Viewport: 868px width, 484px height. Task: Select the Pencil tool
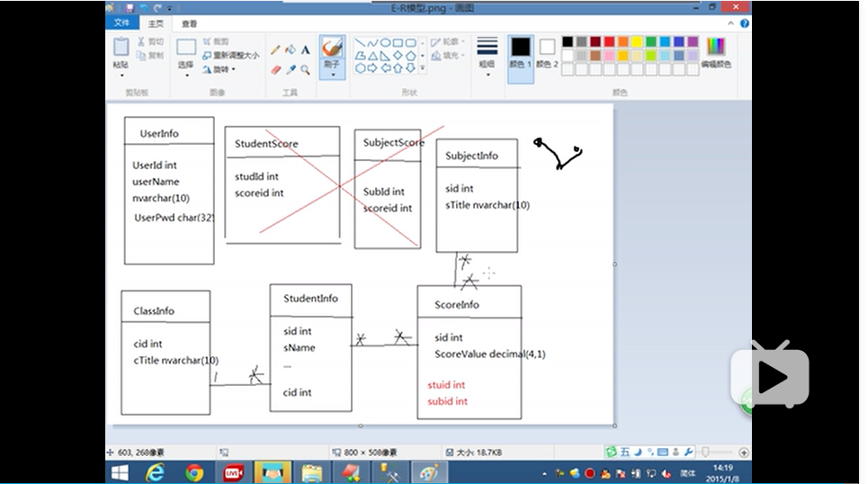coord(275,49)
